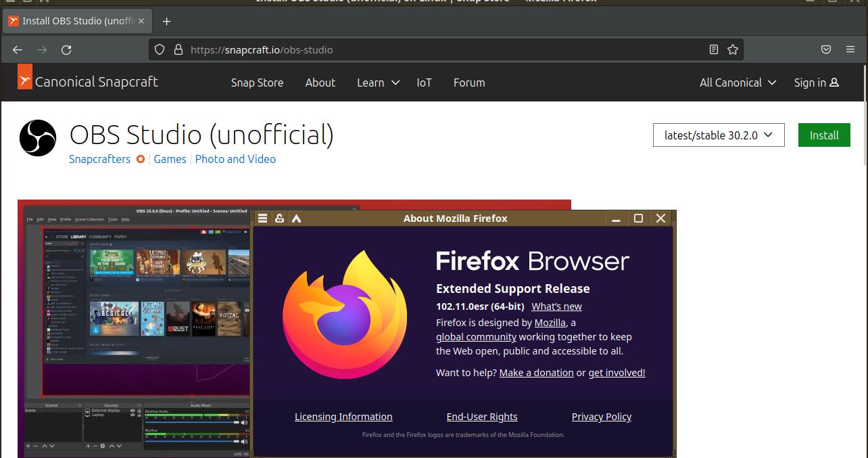The image size is (868, 458).
Task: Open the Forum navigation item
Action: tap(469, 83)
